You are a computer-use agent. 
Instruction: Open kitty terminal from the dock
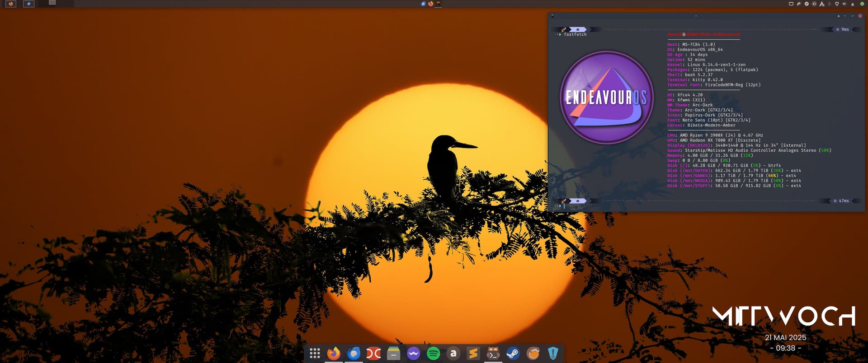coord(493,354)
